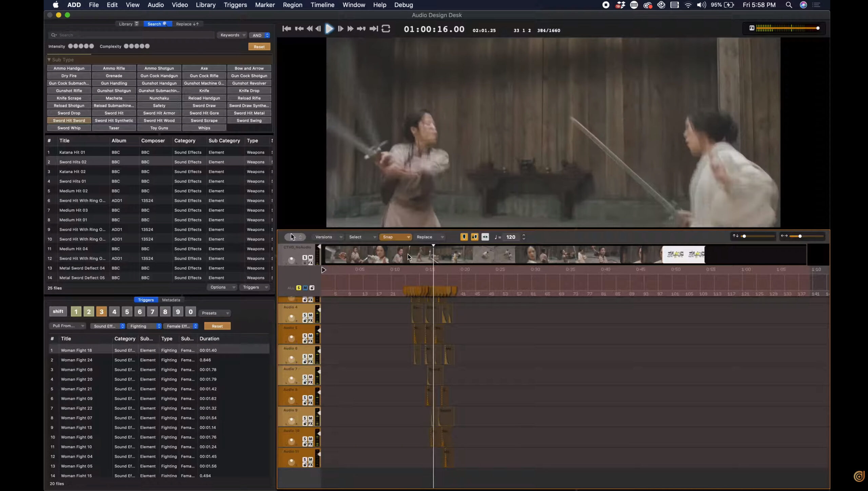Collapse the Sub Type section

point(49,60)
